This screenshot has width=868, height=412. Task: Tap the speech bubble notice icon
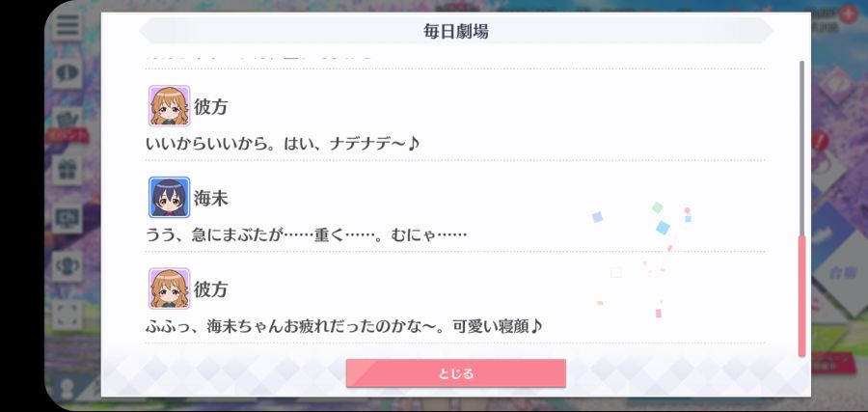(x=68, y=73)
